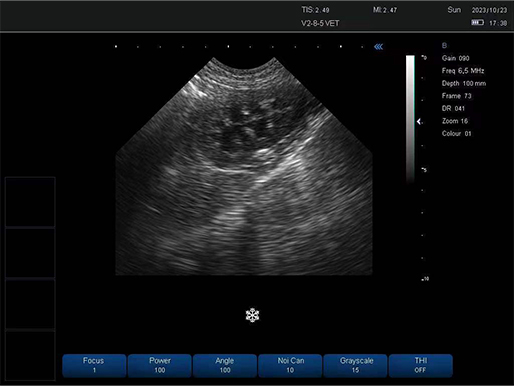This screenshot has height=386, width=514.
Task: Select the second empty thumbnail slot
Action: click(30, 253)
